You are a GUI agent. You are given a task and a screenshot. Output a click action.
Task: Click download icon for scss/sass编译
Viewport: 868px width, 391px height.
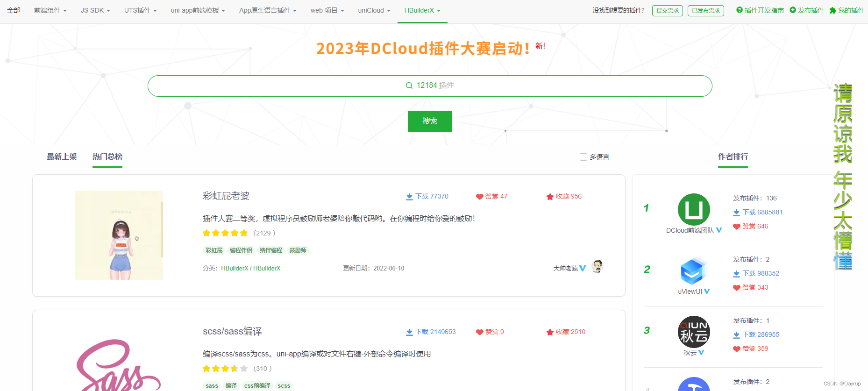click(409, 332)
